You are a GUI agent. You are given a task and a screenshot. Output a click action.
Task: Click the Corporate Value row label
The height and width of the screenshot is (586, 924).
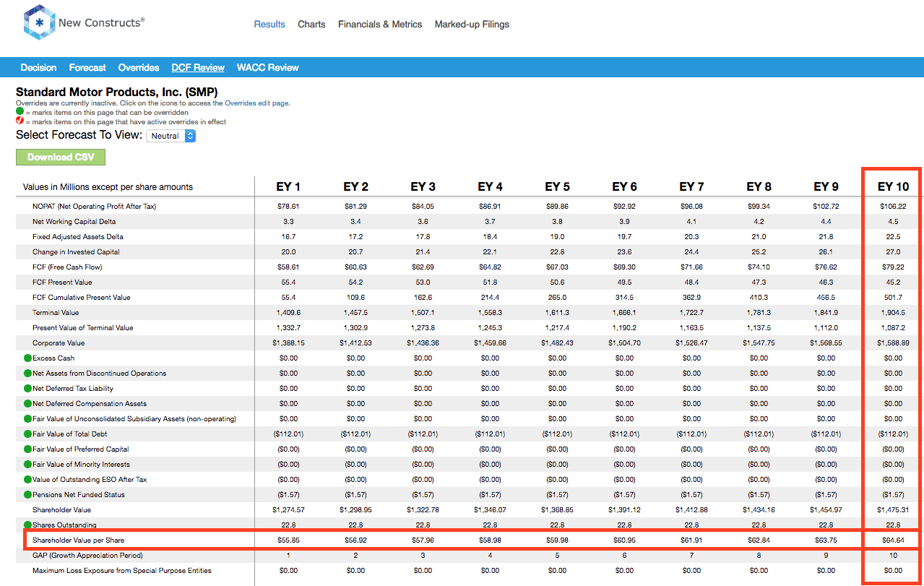[x=59, y=343]
